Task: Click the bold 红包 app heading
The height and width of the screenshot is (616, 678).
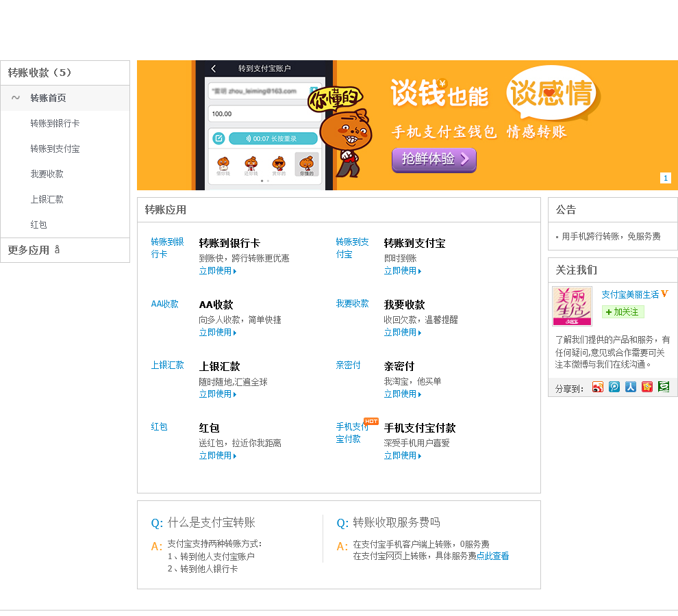Action: [210, 428]
